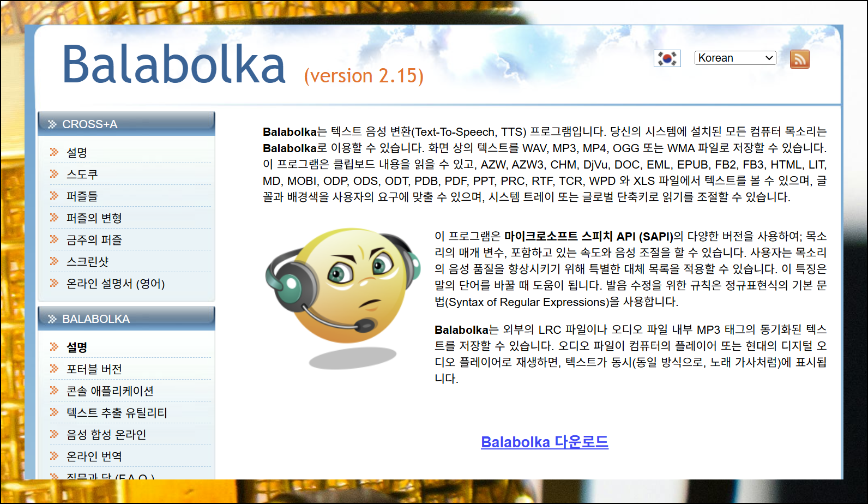Click the chevron icon in CROSS+A header

[x=52, y=124]
